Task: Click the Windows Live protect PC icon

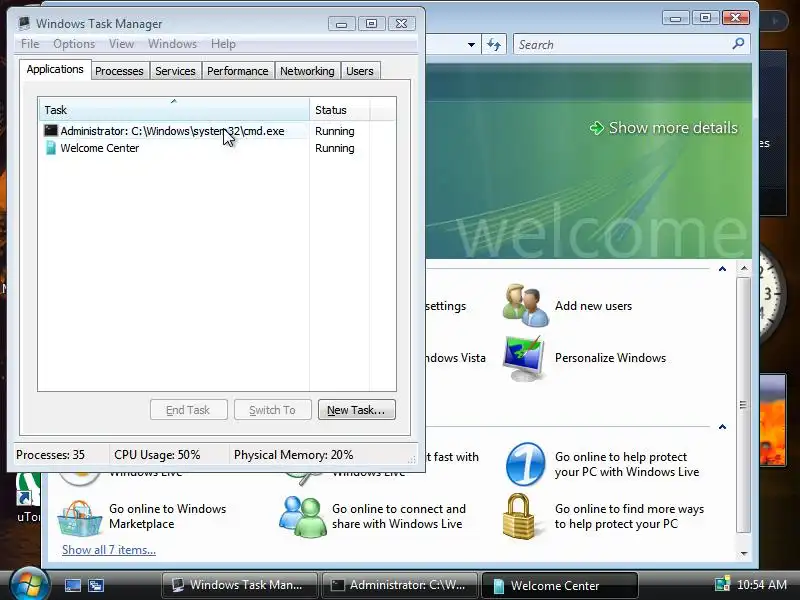Action: (526, 464)
